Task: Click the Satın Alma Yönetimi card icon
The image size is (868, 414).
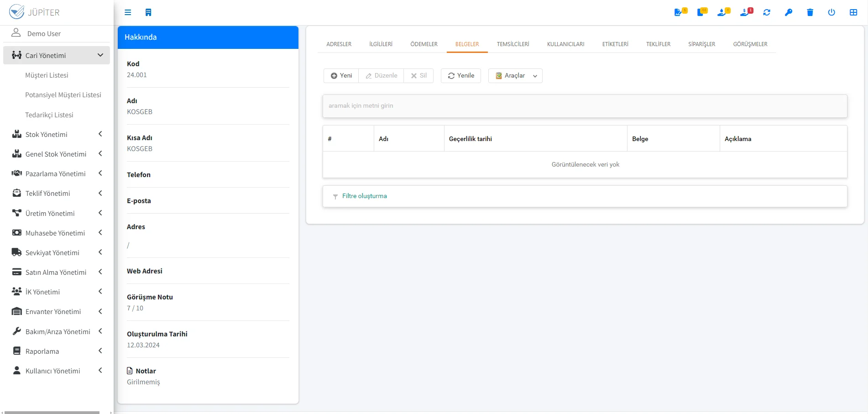Action: pos(17,272)
